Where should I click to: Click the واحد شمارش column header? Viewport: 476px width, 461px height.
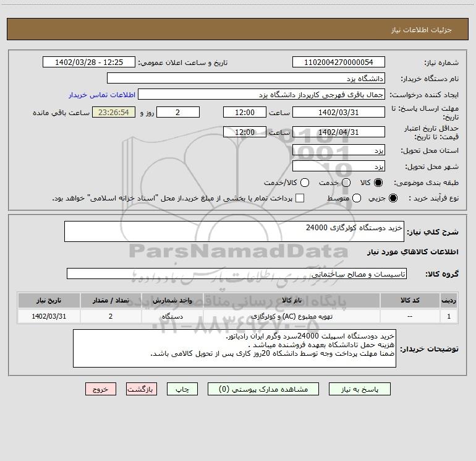point(172,300)
